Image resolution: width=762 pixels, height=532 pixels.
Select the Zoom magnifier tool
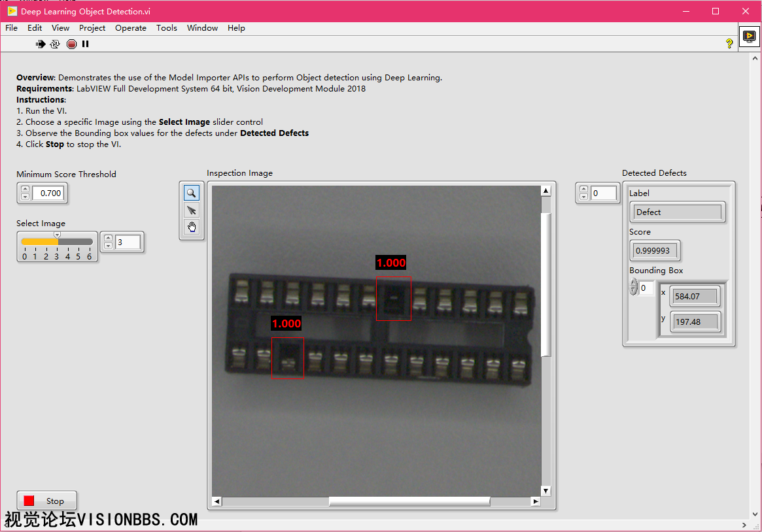192,193
